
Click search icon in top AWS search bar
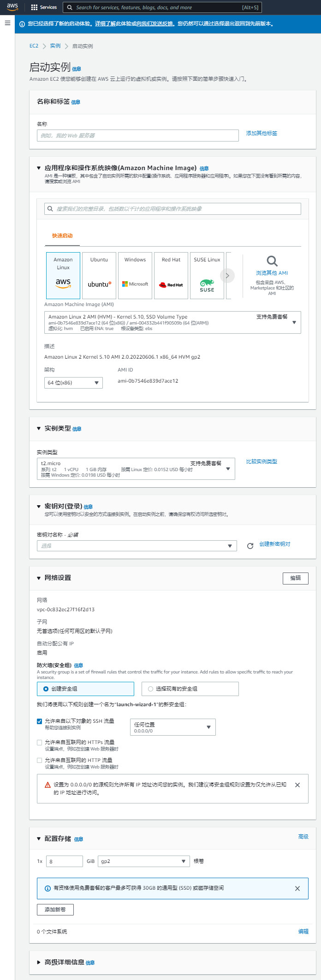[70, 7]
